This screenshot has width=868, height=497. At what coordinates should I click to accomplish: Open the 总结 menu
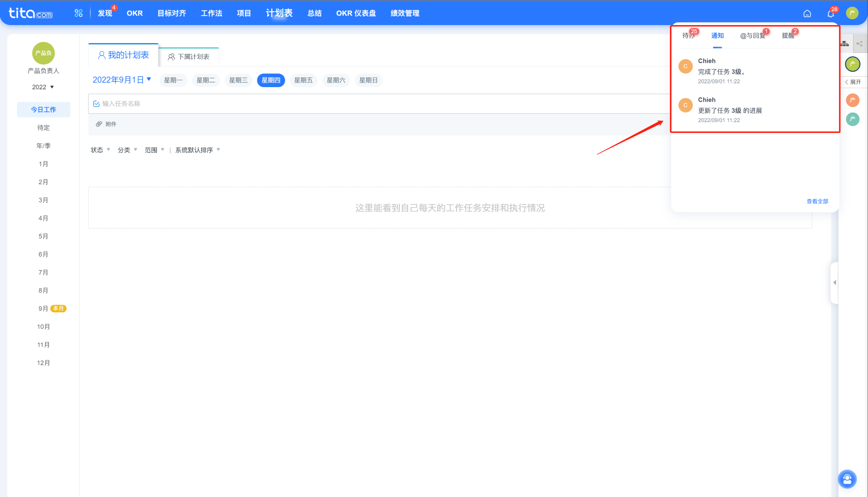(314, 13)
